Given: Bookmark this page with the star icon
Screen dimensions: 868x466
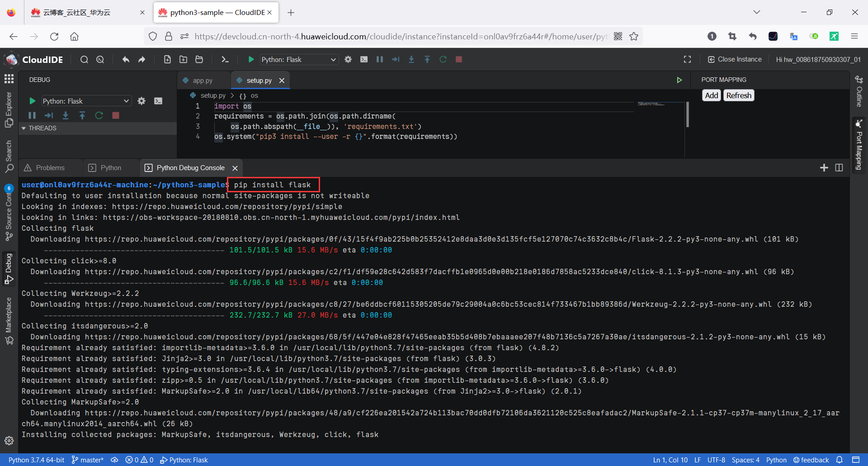Looking at the screenshot, I should click(634, 37).
